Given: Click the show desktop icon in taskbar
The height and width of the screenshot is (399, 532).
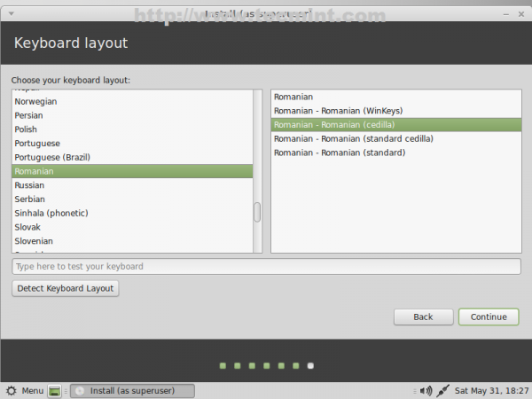Looking at the screenshot, I should [x=54, y=391].
